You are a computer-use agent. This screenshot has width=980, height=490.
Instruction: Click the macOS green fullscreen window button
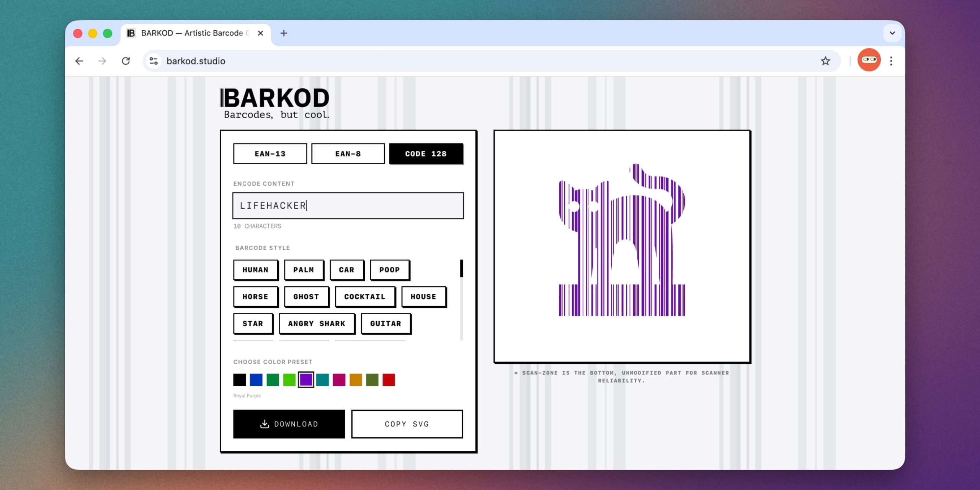click(108, 33)
